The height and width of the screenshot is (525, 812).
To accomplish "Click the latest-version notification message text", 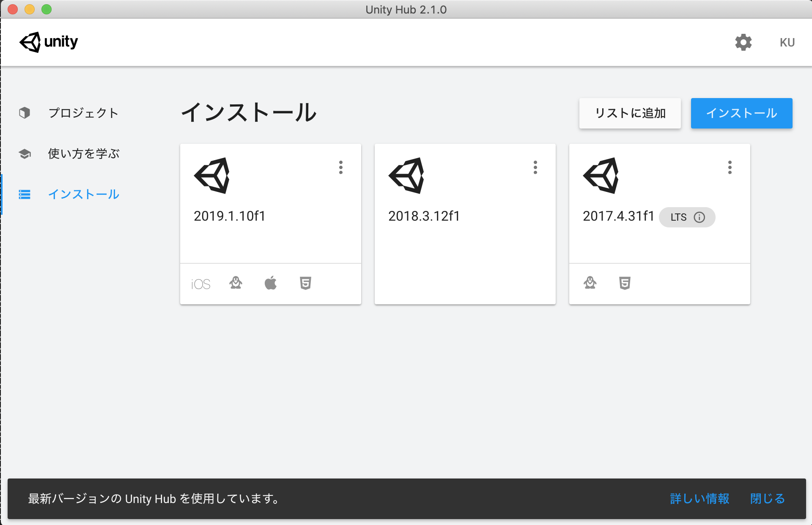I will click(x=154, y=499).
